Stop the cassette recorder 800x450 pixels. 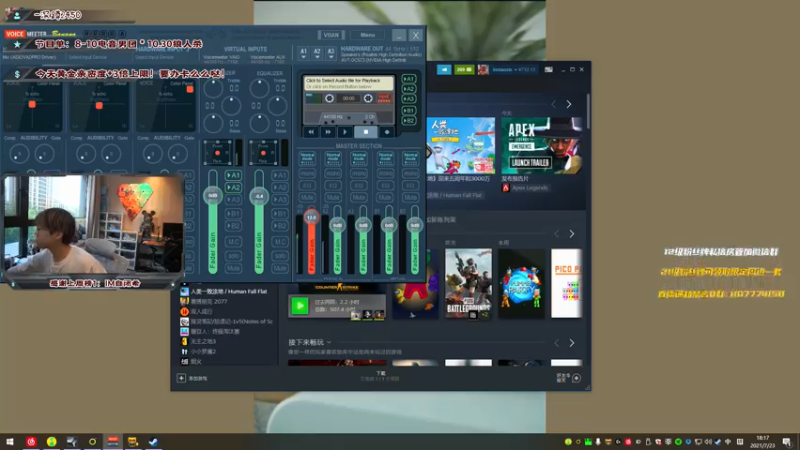coord(366,132)
